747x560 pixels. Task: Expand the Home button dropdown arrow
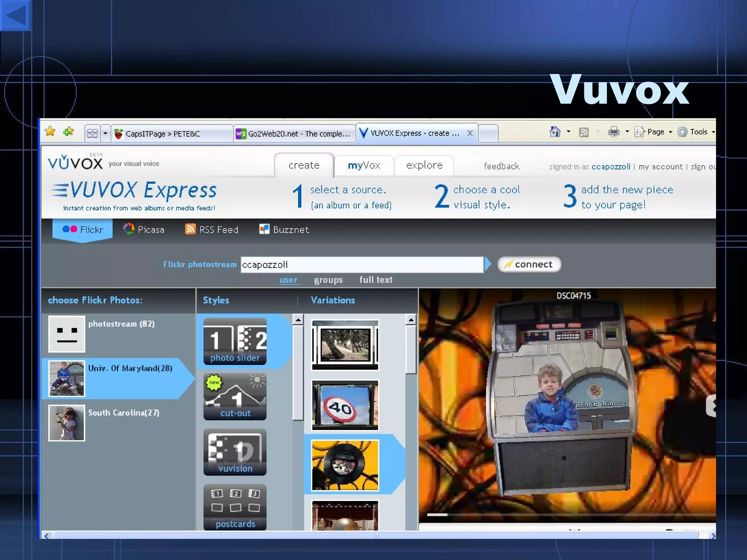coord(568,132)
